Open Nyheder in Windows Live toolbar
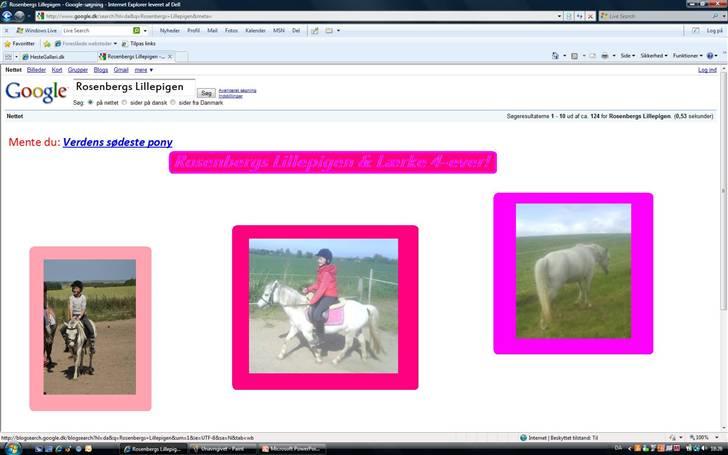This screenshot has width=728, height=455. tap(169, 31)
